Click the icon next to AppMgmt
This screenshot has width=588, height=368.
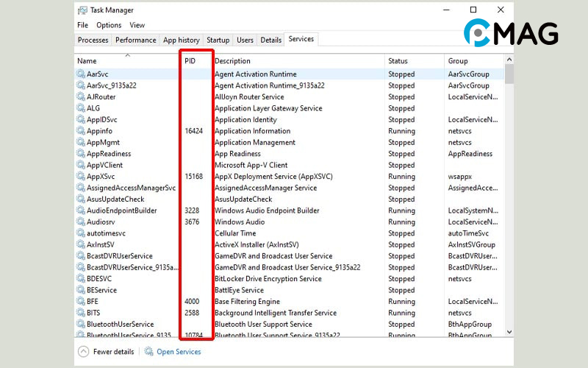tap(81, 142)
